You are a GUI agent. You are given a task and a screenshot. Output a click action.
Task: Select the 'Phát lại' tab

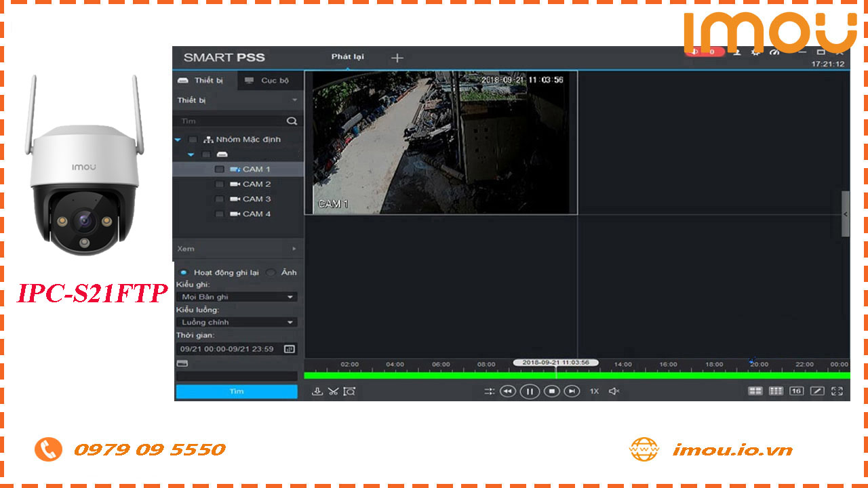coord(347,58)
